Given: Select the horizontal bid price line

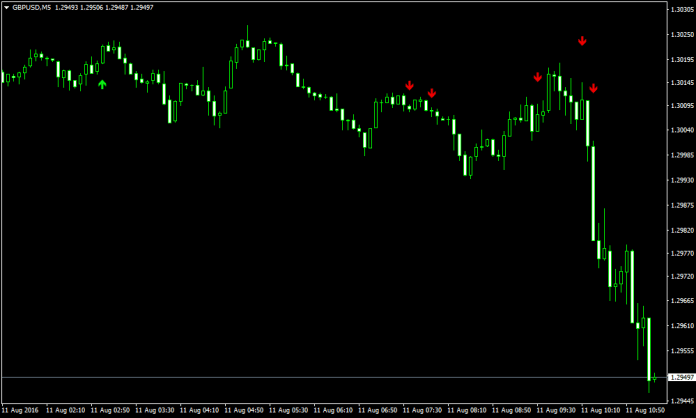Looking at the screenshot, I should (x=300, y=377).
